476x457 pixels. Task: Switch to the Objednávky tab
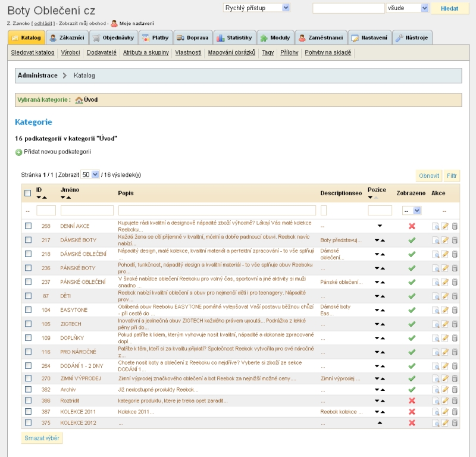tap(114, 37)
